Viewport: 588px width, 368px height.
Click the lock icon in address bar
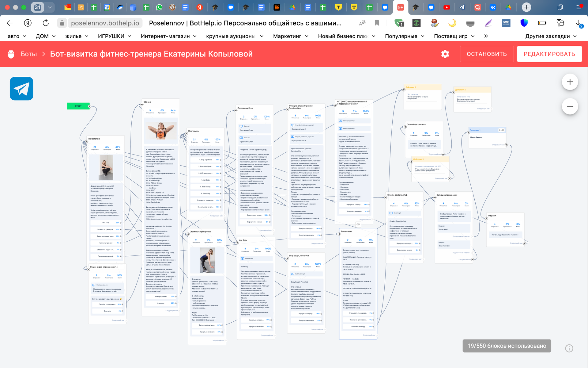point(62,23)
